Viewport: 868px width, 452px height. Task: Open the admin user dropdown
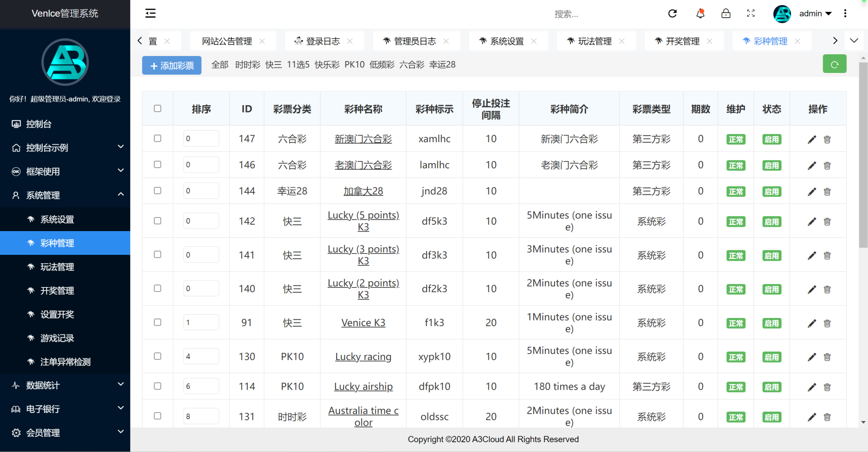click(815, 14)
